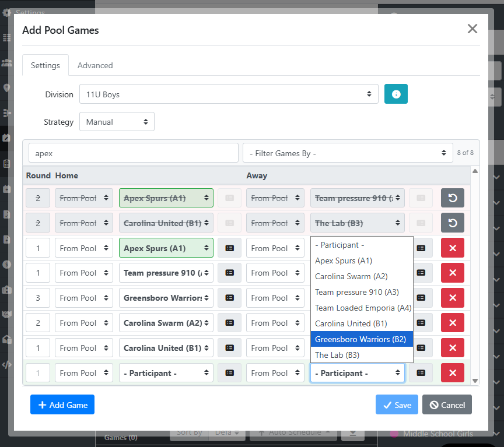The width and height of the screenshot is (504, 447).
Task: Click the games list scroll down arrow
Action: 475,381
